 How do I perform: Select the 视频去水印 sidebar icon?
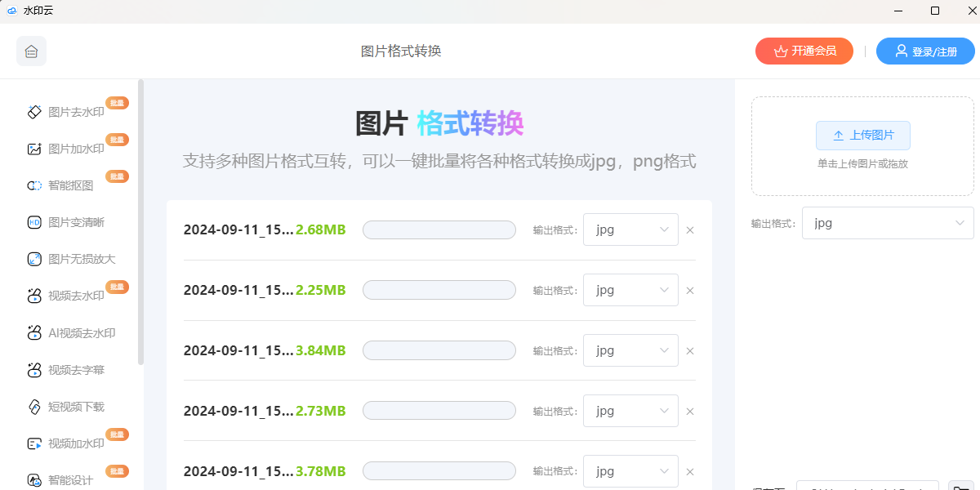pyautogui.click(x=34, y=296)
